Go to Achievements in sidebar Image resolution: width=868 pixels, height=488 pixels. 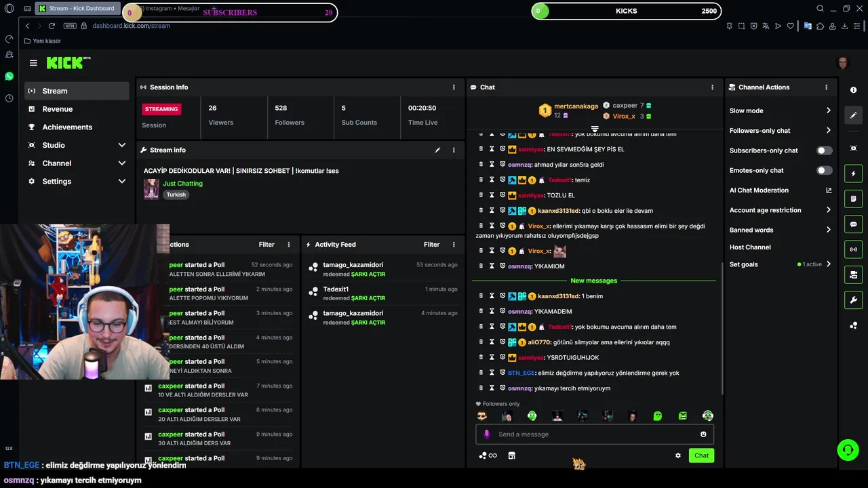click(77, 127)
